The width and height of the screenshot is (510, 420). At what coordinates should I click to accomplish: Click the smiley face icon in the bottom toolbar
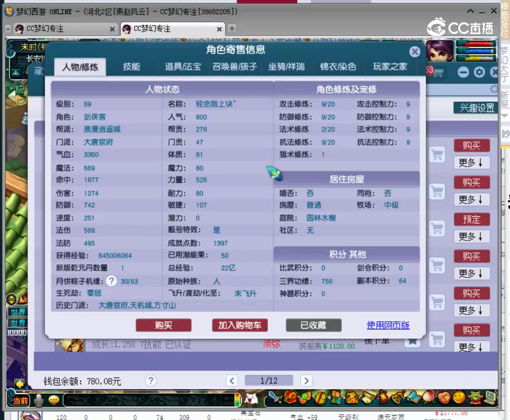click(x=459, y=397)
